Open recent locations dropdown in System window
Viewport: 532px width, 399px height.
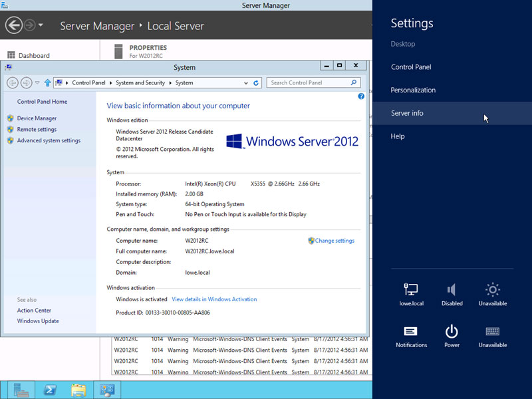coord(37,82)
